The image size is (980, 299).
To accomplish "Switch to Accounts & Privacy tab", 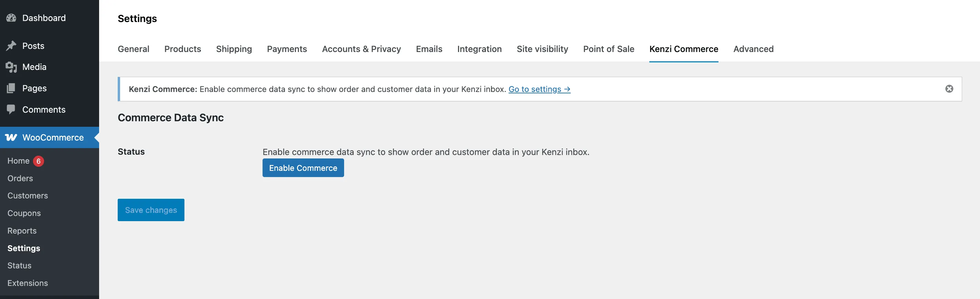I will point(361,49).
